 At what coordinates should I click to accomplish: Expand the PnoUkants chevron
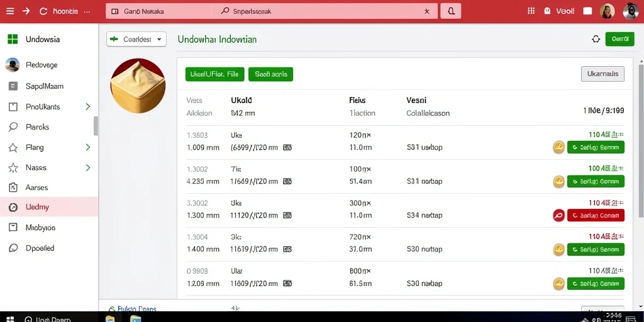[87, 107]
